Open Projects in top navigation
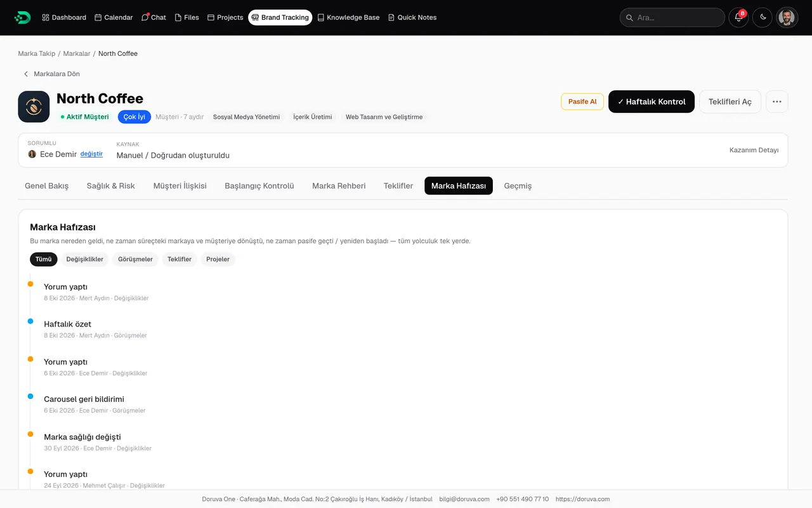Viewport: 812px width, 508px height. (x=225, y=18)
